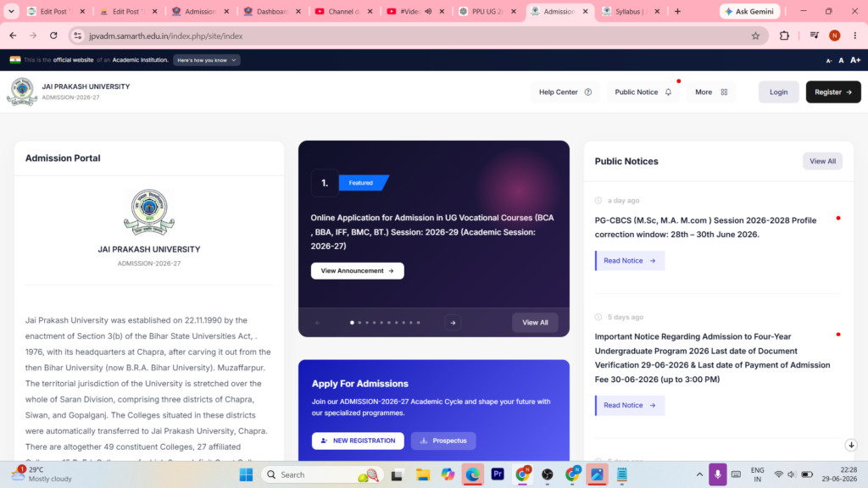
Task: Reset font size with A control
Action: 841,60
